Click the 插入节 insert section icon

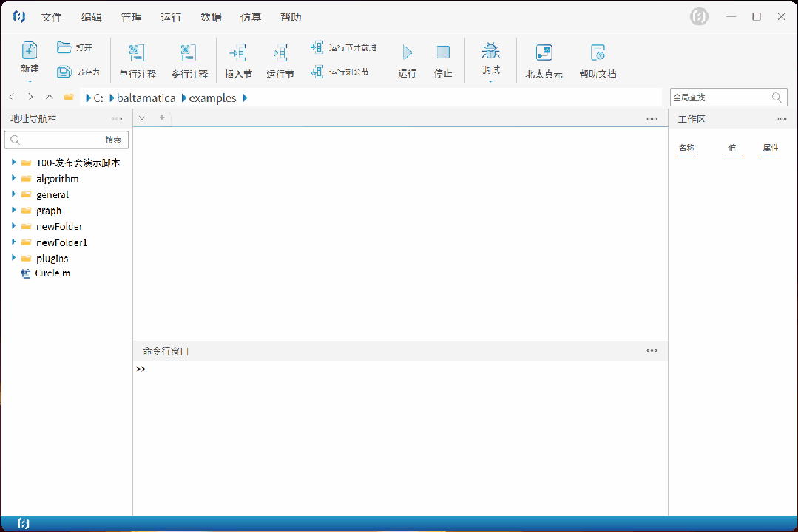(238, 53)
